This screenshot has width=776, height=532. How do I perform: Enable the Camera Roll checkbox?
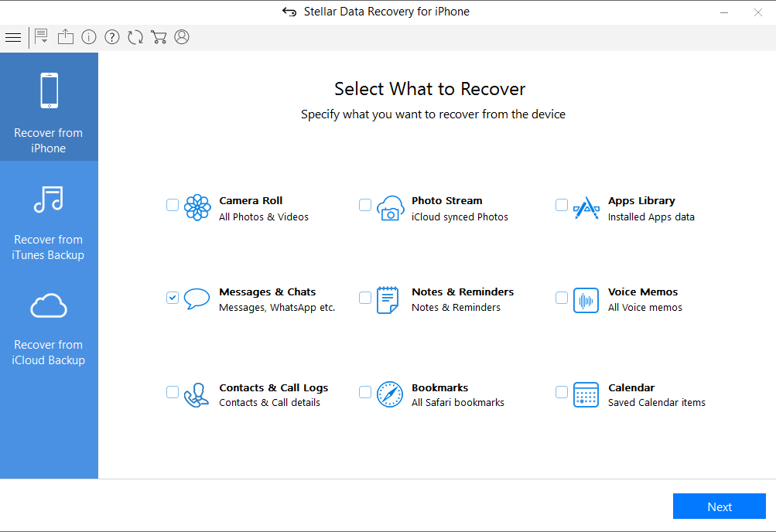coord(173,205)
